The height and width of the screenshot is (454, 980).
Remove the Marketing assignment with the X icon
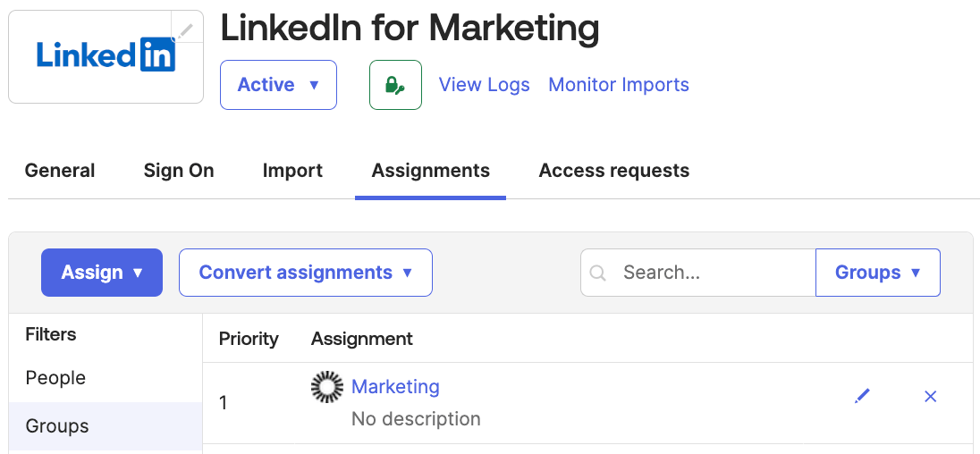coord(930,396)
